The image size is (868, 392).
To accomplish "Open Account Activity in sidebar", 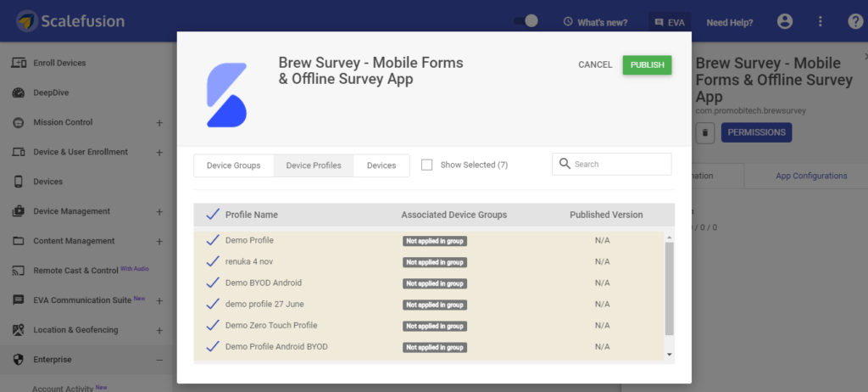I will tap(63, 388).
